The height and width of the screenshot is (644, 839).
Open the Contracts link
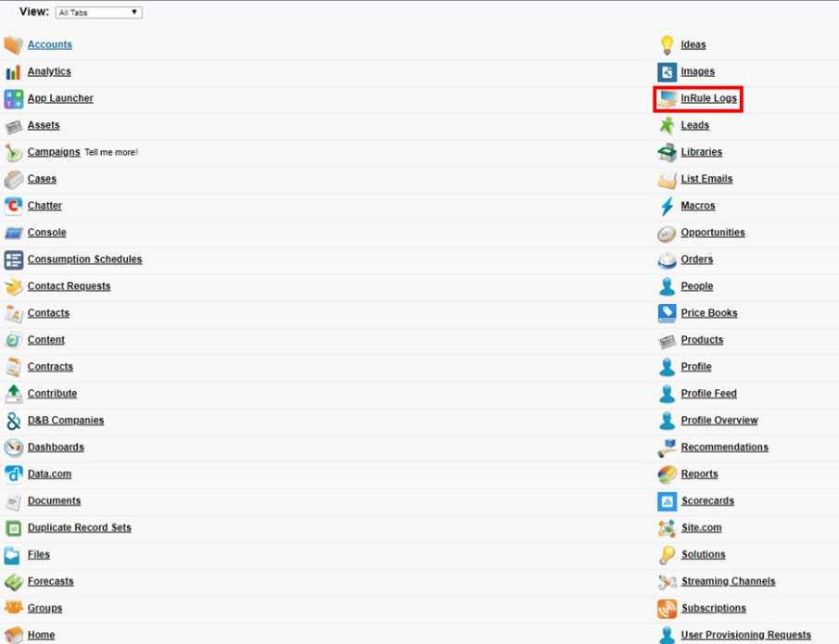(x=50, y=366)
